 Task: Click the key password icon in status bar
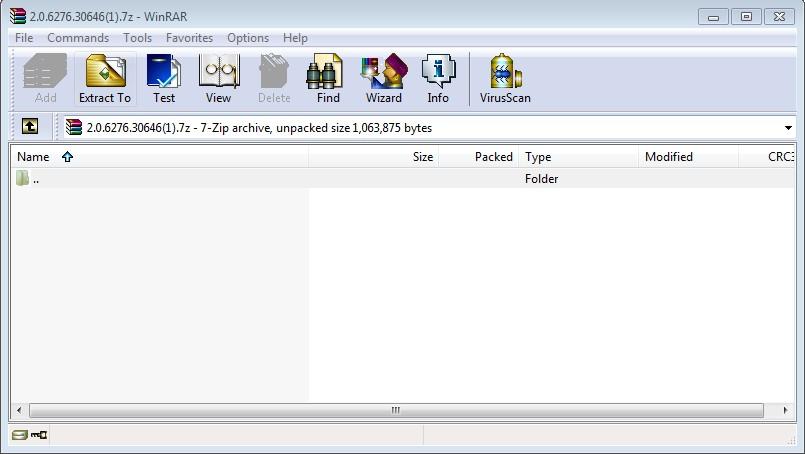[x=39, y=435]
